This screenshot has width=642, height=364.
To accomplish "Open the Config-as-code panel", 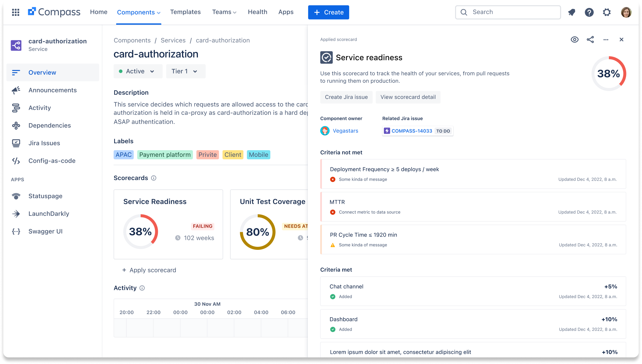I will (52, 160).
